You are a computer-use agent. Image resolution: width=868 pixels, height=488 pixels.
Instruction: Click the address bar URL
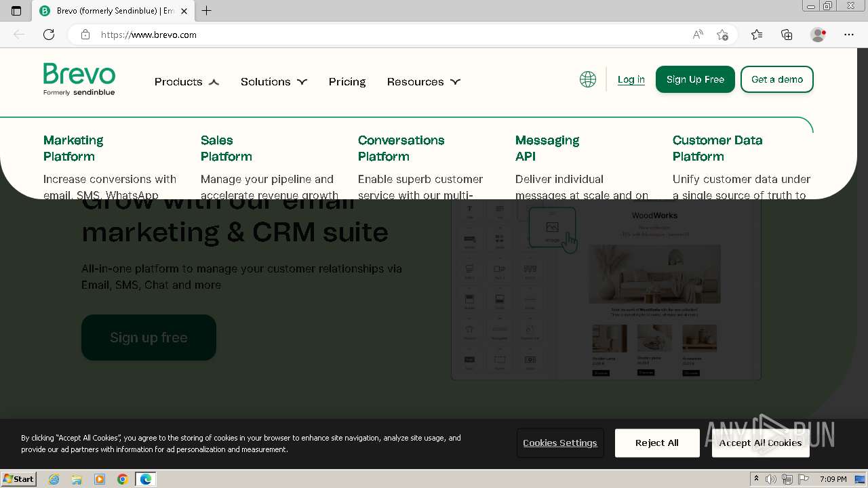149,35
